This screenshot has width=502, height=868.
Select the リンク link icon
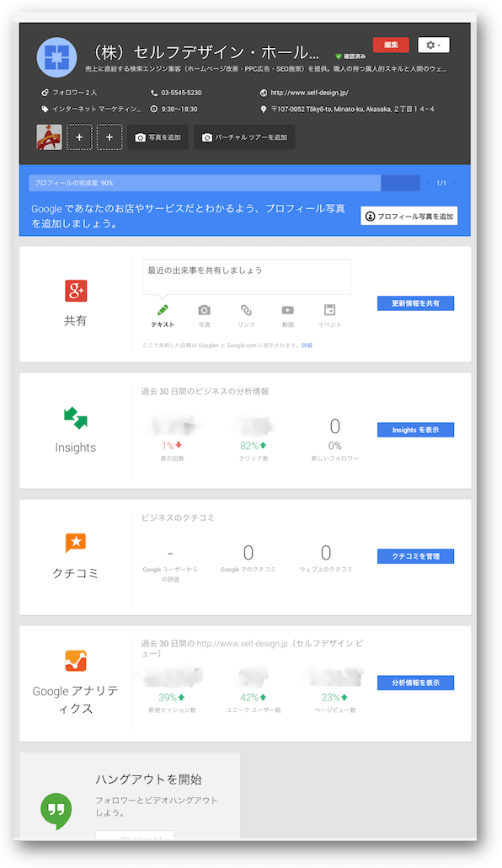(x=246, y=310)
